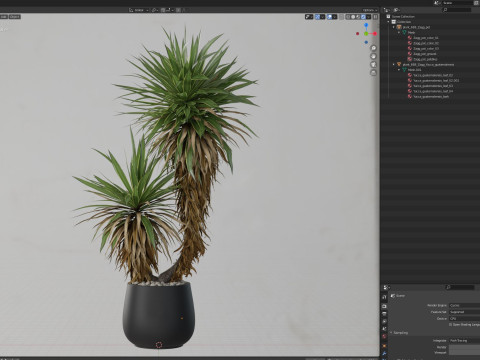
Task: Switch perspective/orthographic with grid button
Action: 373,72
